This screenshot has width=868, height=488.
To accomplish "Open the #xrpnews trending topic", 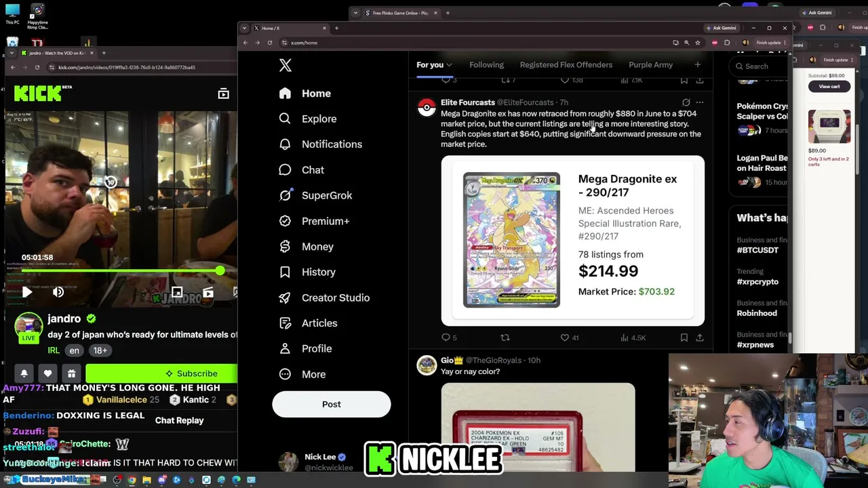I will click(755, 344).
